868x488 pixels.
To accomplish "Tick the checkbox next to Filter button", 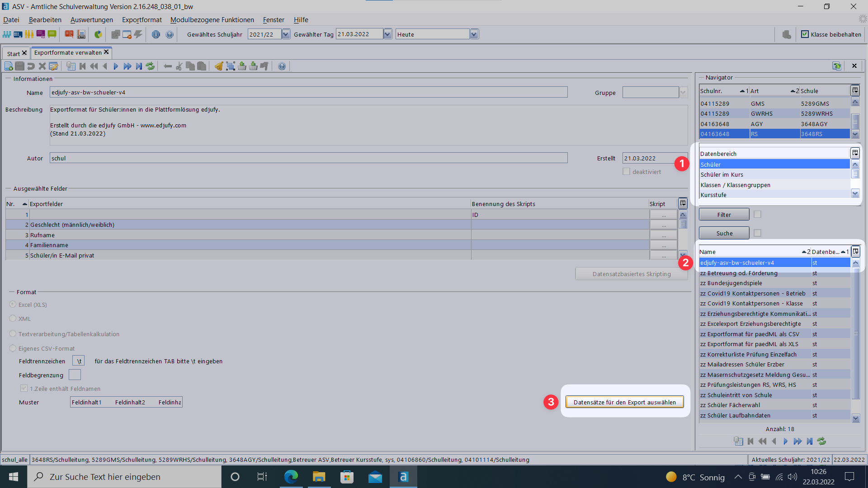I will pos(758,214).
